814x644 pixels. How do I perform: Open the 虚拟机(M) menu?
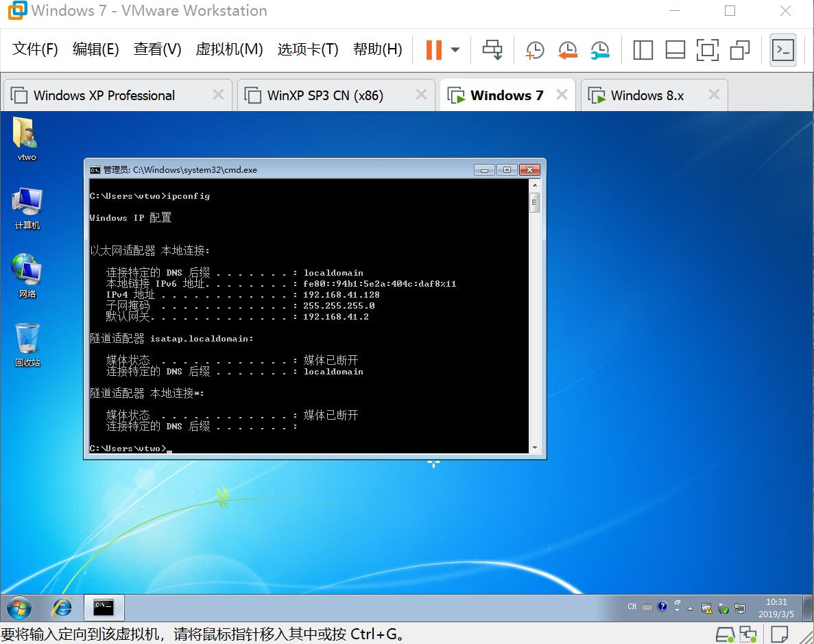point(229,49)
